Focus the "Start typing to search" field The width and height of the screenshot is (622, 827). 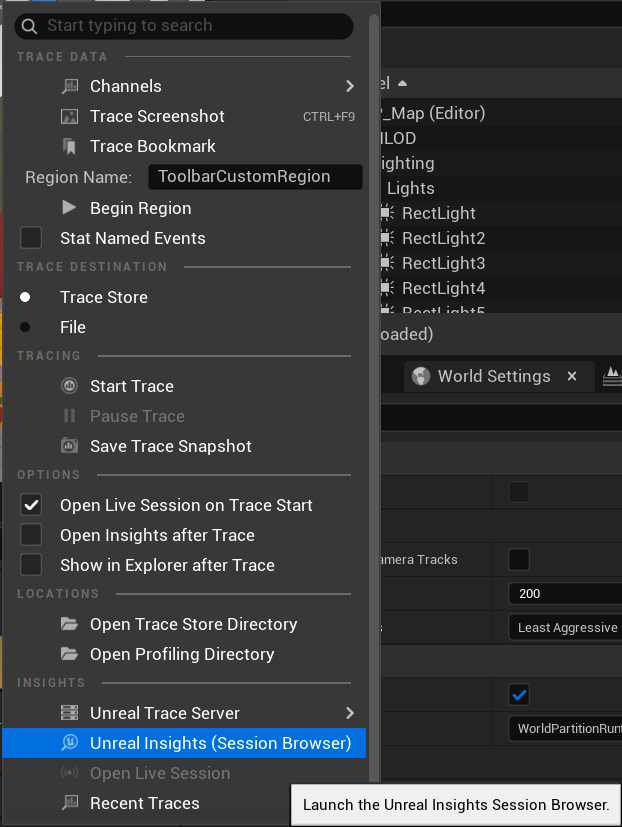click(184, 26)
